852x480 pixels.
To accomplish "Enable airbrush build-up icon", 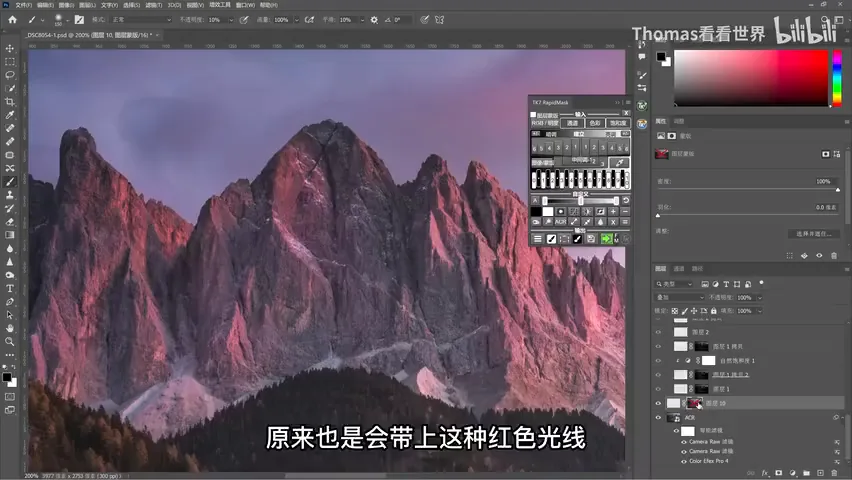I will [x=309, y=20].
